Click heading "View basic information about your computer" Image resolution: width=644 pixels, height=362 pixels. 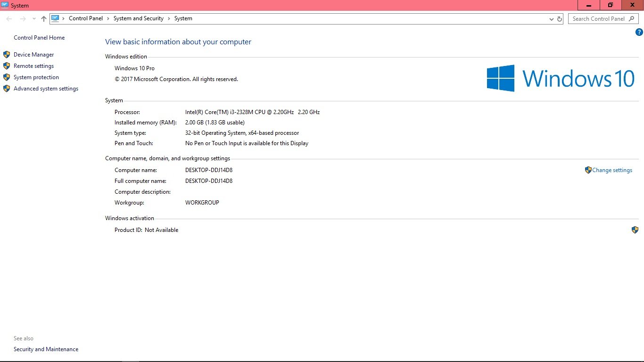coord(178,42)
